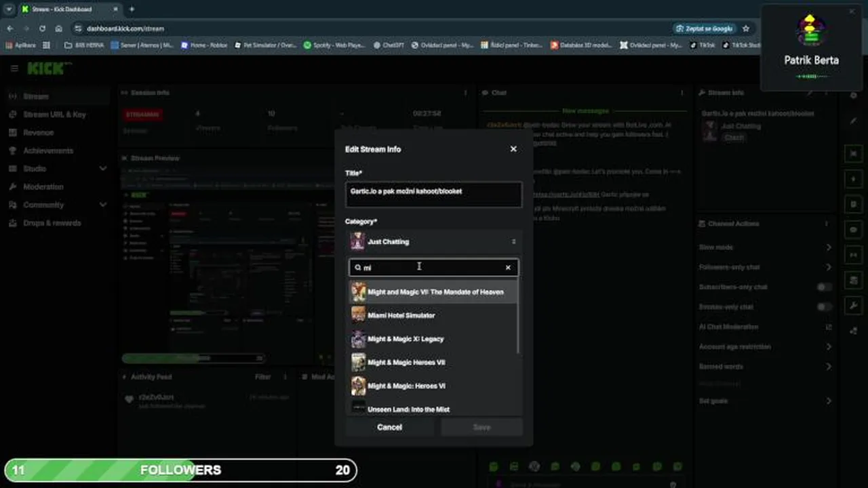Bookmark this page with star icon
The width and height of the screenshot is (868, 488).
click(746, 28)
